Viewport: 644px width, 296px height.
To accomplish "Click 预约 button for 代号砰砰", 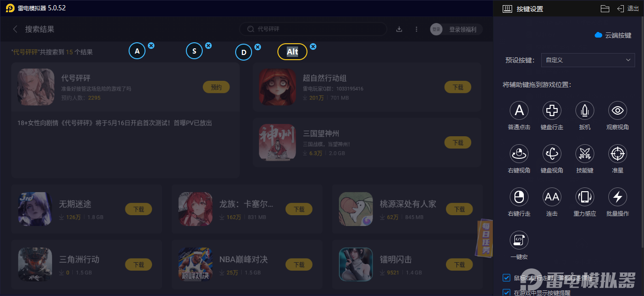I will [216, 87].
